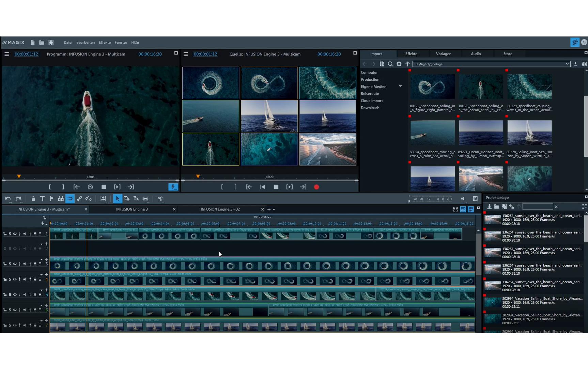
Task: Toggle timeline mode view button
Action: (x=463, y=209)
